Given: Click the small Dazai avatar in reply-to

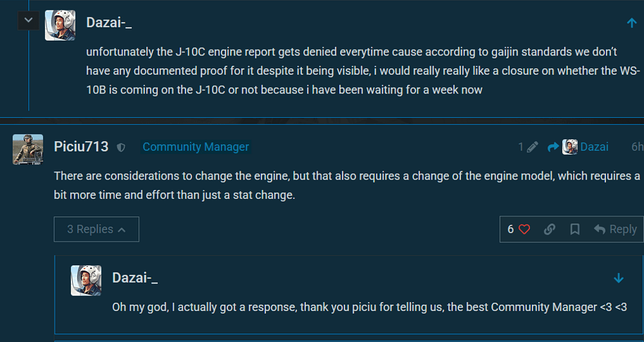Looking at the screenshot, I should (570, 147).
